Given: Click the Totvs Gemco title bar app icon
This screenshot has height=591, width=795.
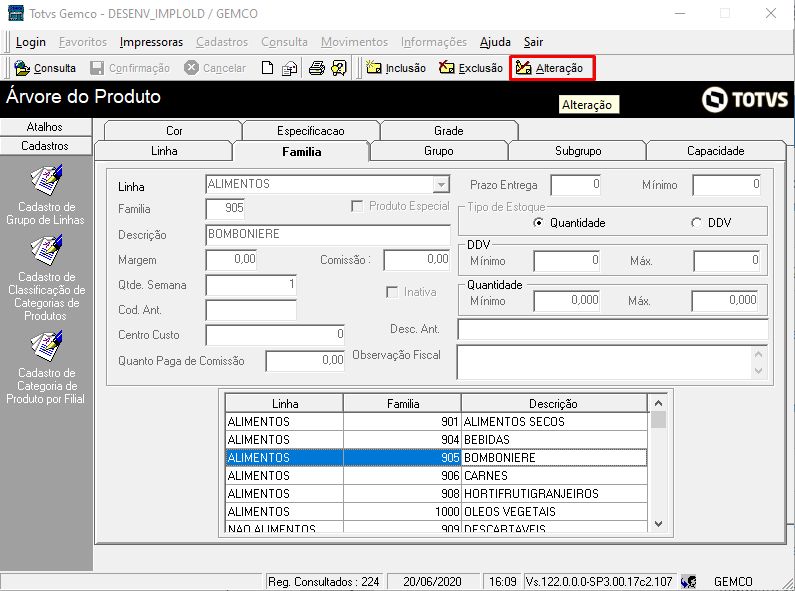Looking at the screenshot, I should point(16,13).
